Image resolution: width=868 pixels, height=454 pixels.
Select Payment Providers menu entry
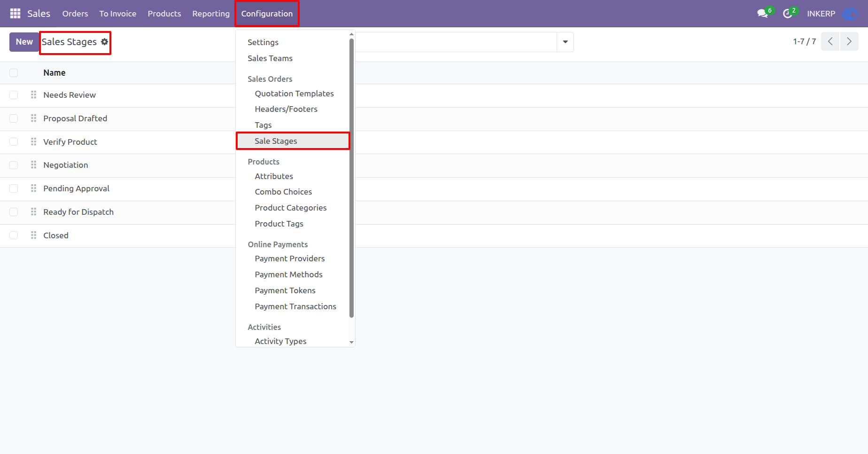point(290,258)
